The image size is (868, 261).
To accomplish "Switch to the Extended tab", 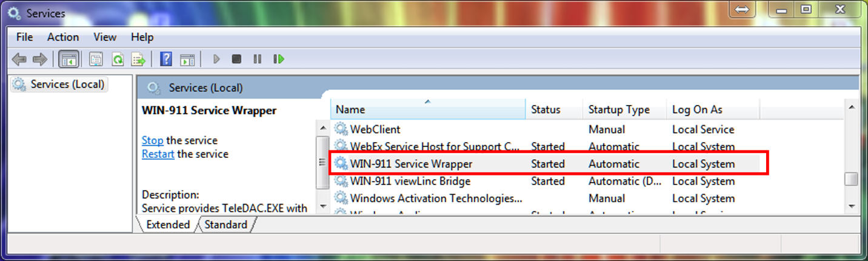I will tap(168, 225).
